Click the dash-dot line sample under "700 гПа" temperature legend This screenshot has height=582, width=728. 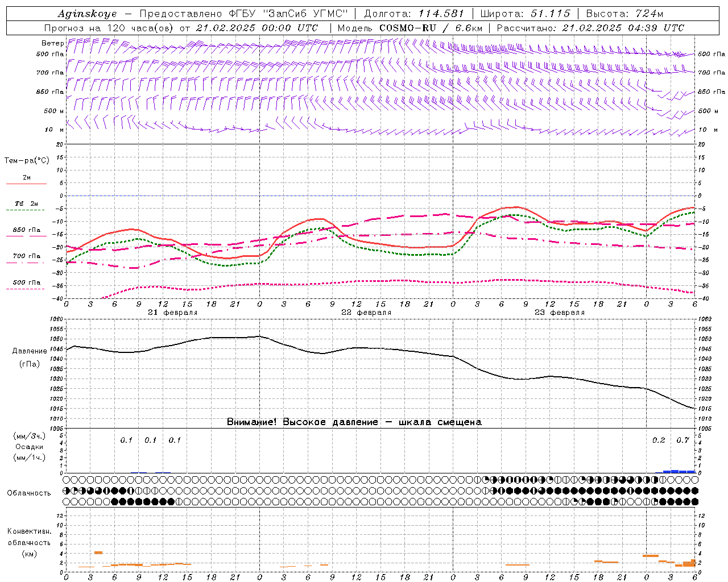tap(26, 263)
